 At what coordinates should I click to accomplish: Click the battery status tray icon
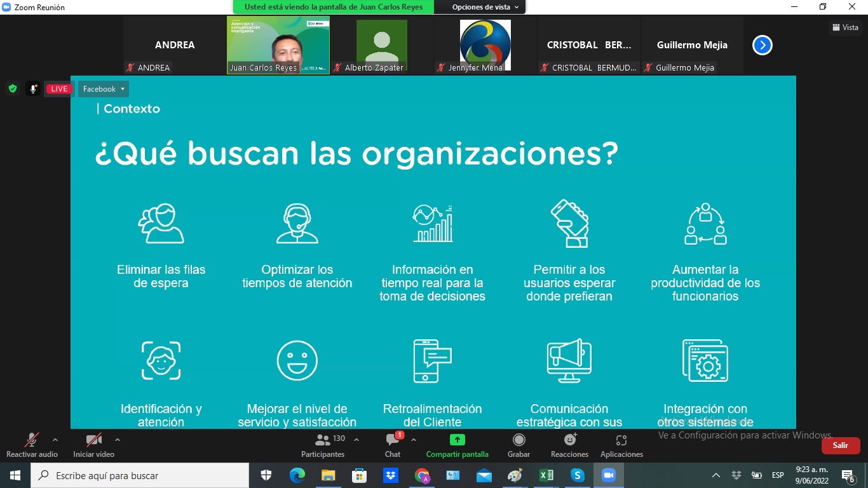[757, 475]
